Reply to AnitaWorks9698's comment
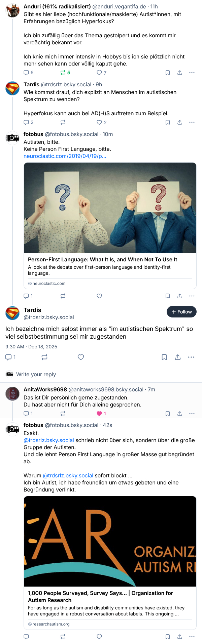This screenshot has height=644, width=202. [26, 414]
